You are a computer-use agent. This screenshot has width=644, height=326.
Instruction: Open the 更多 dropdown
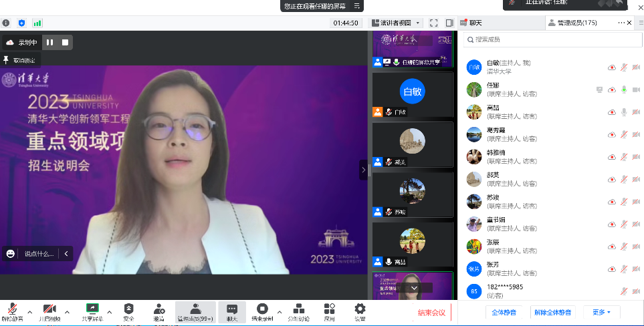601,313
